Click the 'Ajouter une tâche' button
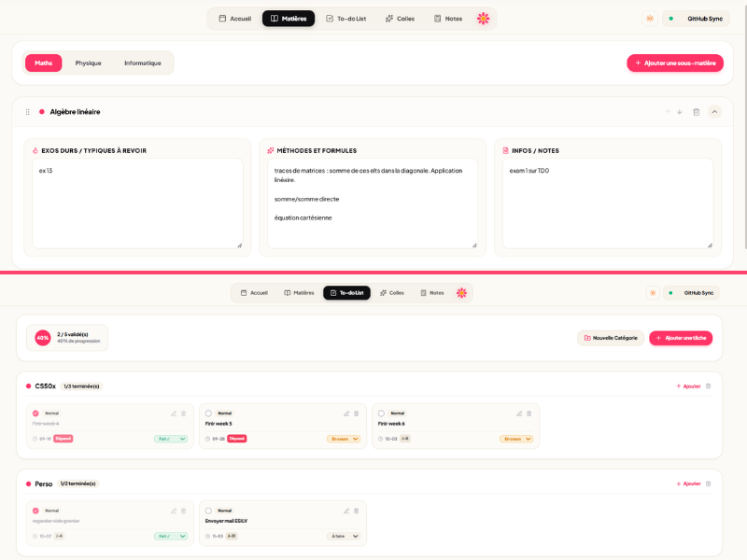Image resolution: width=747 pixels, height=560 pixels. (x=681, y=338)
